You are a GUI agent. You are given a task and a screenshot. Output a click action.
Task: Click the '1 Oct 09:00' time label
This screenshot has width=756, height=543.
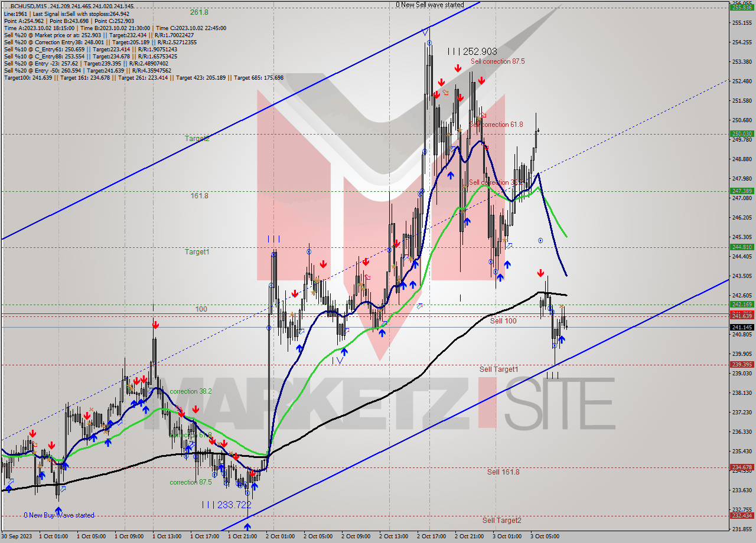(129, 537)
